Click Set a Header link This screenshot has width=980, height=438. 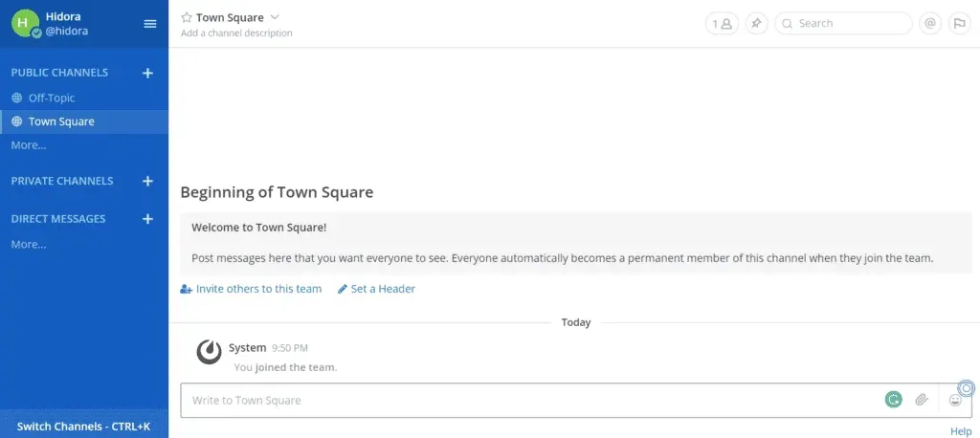[x=383, y=289]
